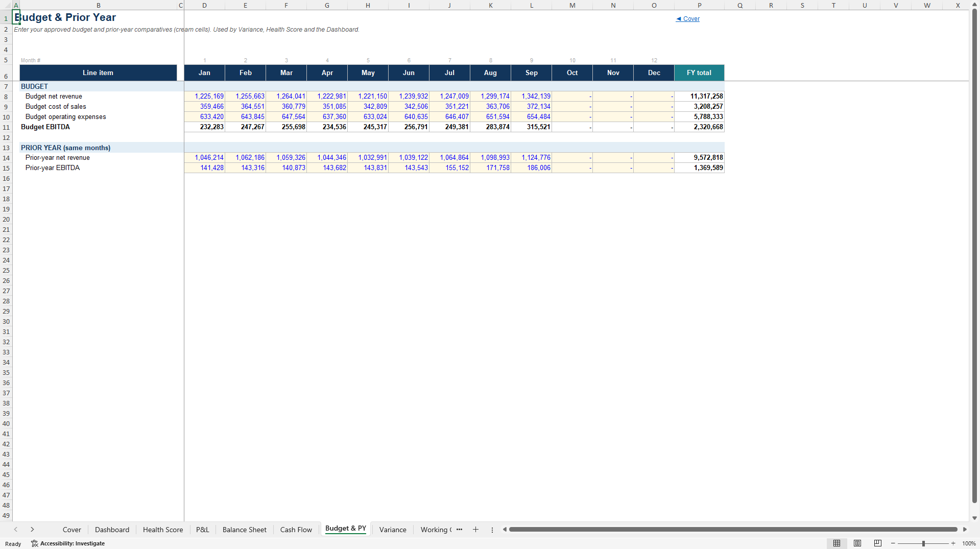Select the Month # label cell
The height and width of the screenshot is (549, 980).
(31, 60)
